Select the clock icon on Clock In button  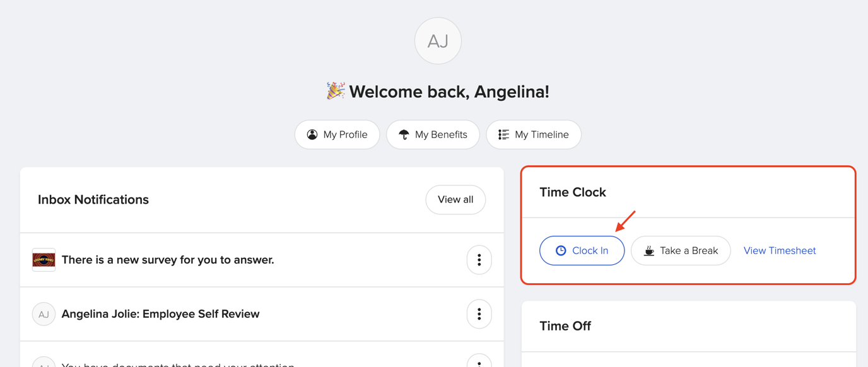[561, 250]
